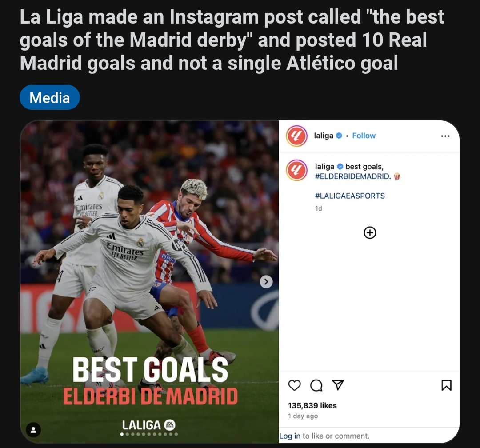Select the Media flair tag
Viewport: 480px width, 448px height.
(50, 98)
